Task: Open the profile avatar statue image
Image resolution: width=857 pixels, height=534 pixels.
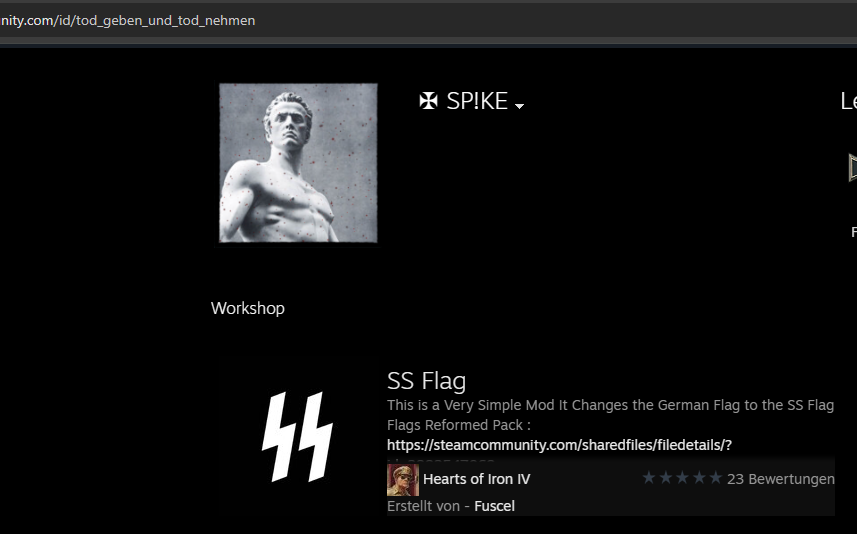Action: (x=298, y=163)
